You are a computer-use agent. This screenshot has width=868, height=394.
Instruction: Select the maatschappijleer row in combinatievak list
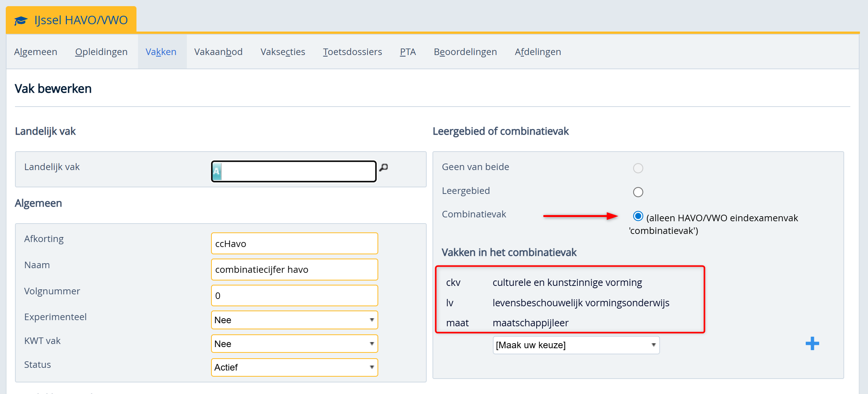(530, 323)
